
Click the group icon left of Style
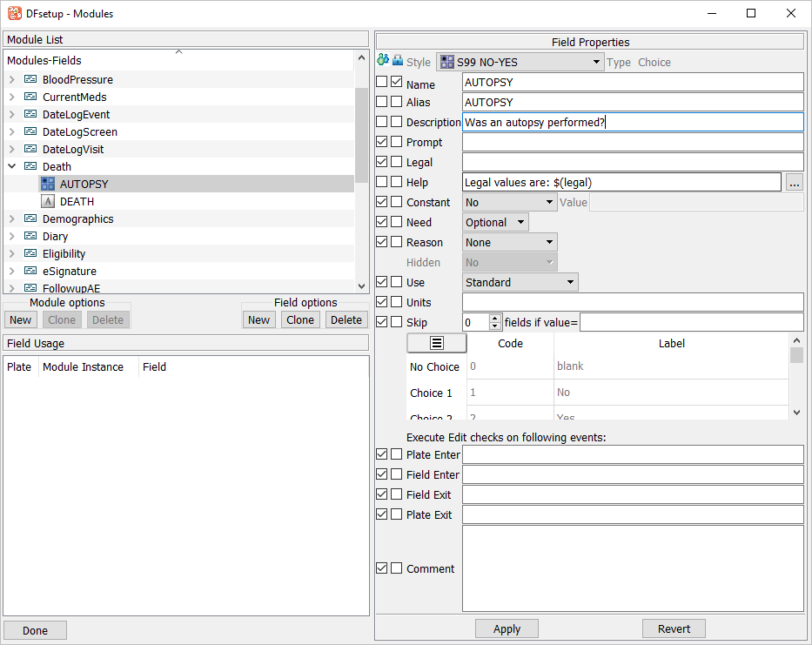point(383,61)
